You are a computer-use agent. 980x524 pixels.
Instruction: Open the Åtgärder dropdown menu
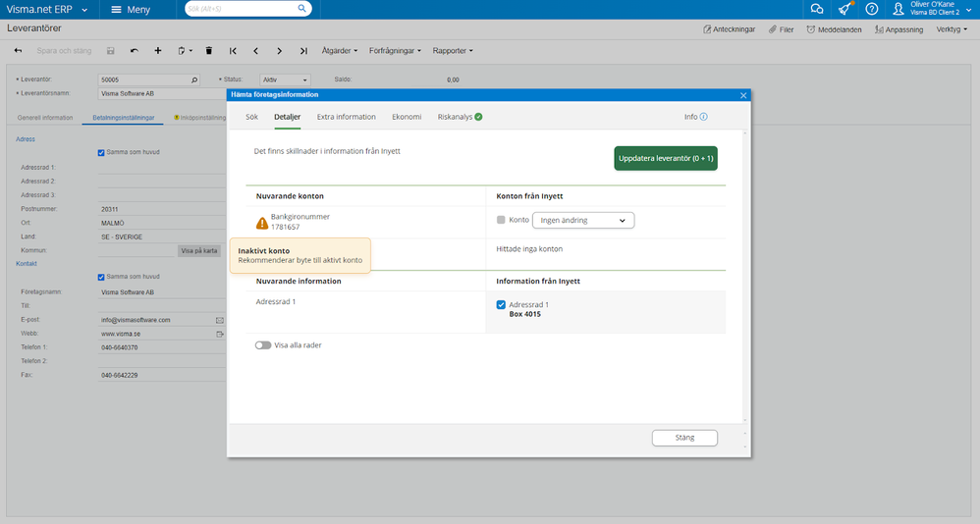(341, 50)
